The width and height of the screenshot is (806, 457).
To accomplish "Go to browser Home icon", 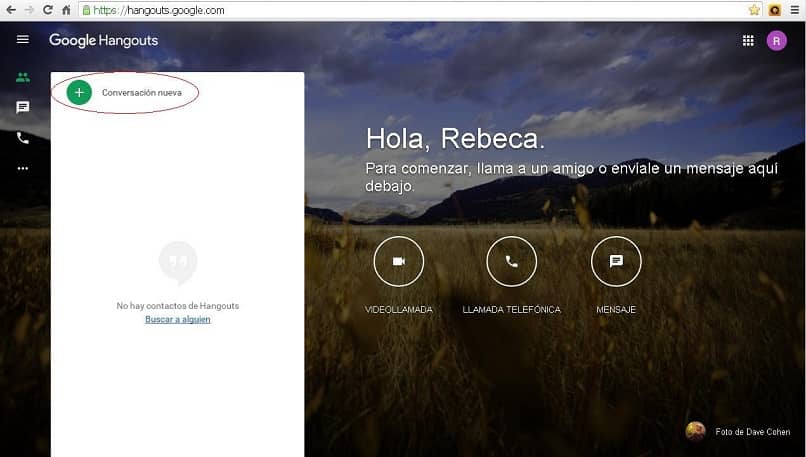I will [66, 10].
